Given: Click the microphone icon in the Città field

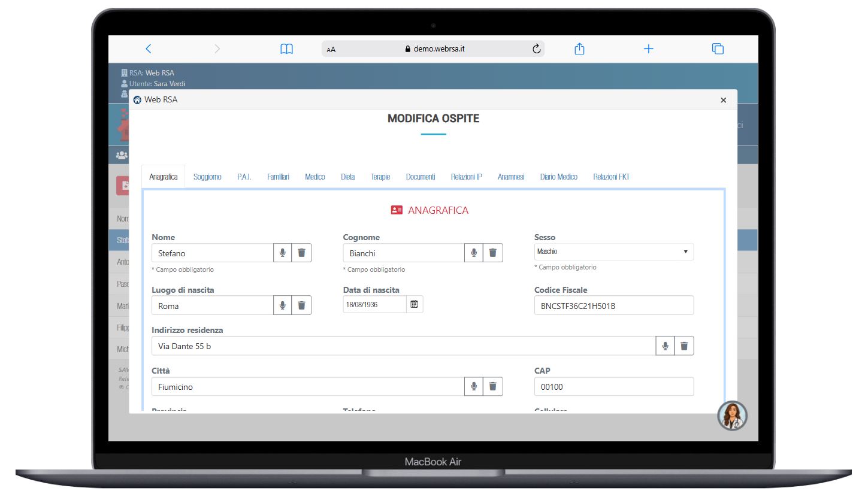Looking at the screenshot, I should 473,386.
